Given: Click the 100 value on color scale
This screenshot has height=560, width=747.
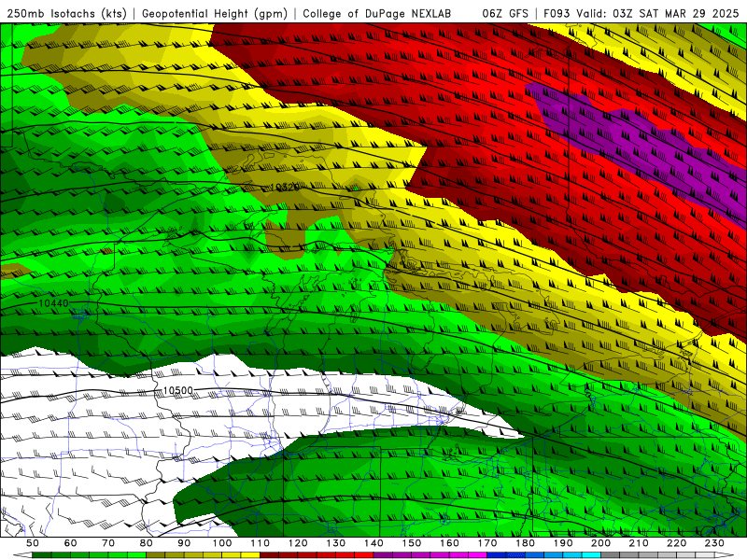Looking at the screenshot, I should coord(222,543).
